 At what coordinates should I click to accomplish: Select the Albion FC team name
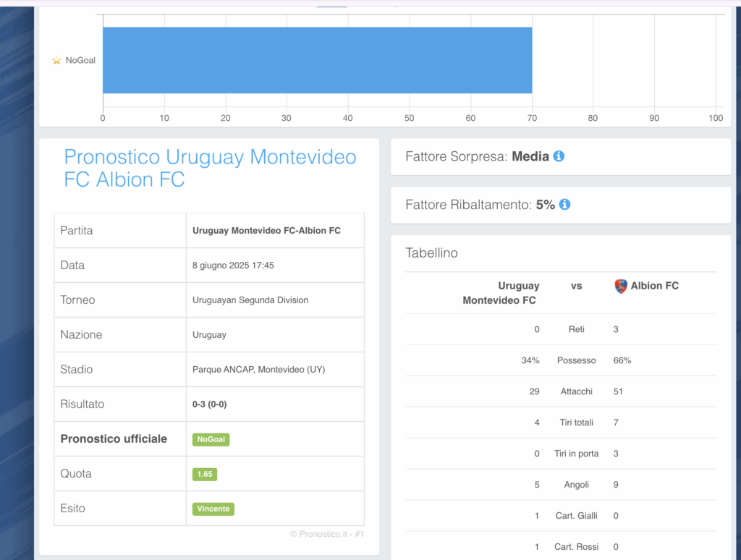[x=654, y=286]
